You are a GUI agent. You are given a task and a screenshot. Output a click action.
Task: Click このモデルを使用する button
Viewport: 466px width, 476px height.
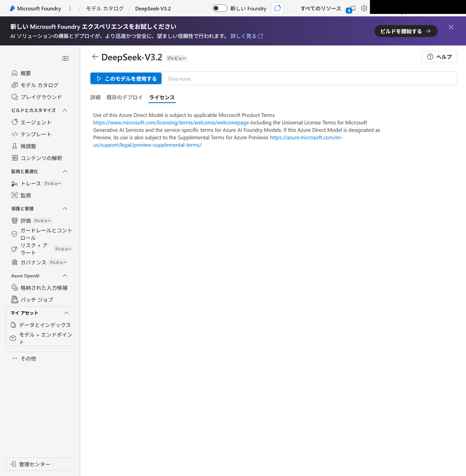pos(126,79)
